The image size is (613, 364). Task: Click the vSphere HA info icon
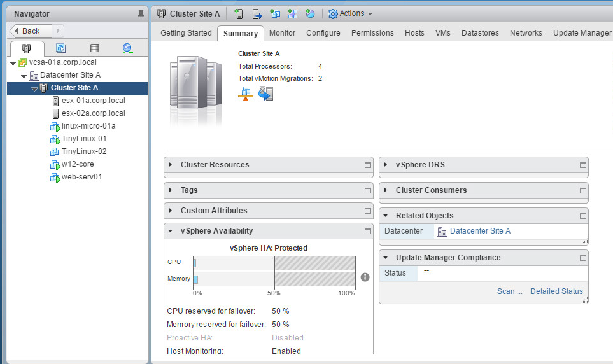(365, 277)
